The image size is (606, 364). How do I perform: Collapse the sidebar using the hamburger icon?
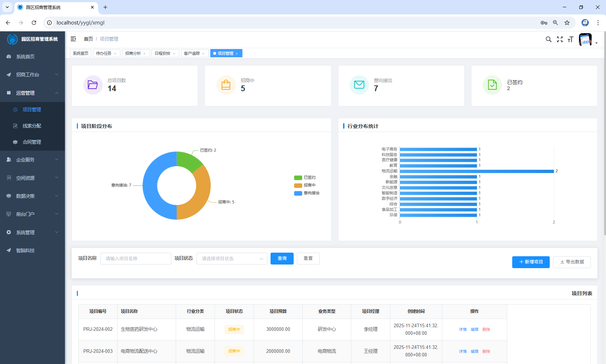click(73, 39)
